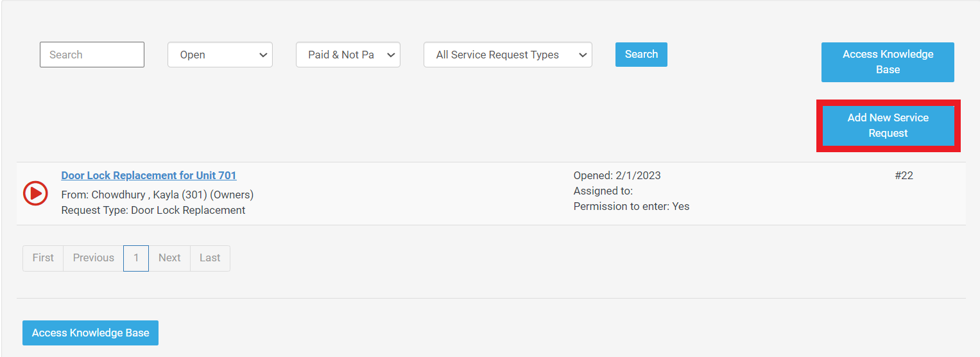Click Add New Service Request
This screenshot has height=357, width=980.
(x=888, y=126)
